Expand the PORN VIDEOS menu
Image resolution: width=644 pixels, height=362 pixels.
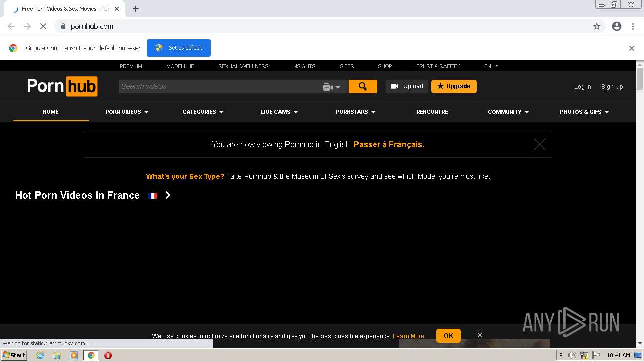(127, 112)
